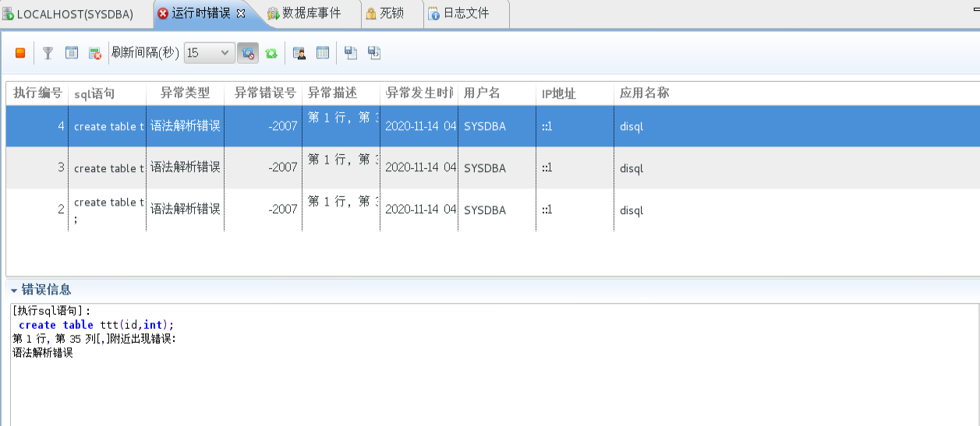Click the orange stop monitoring icon
Screen dimensions: 980x426
pos(20,53)
